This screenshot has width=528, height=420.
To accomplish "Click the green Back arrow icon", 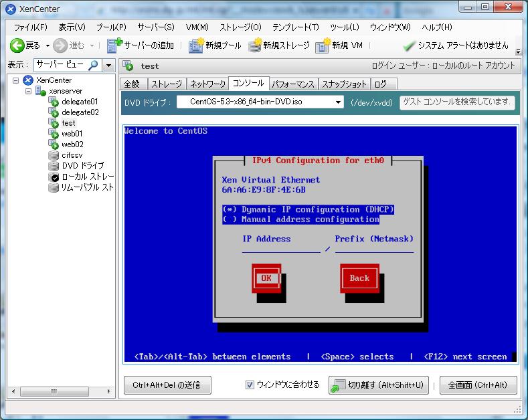I will tap(17, 45).
